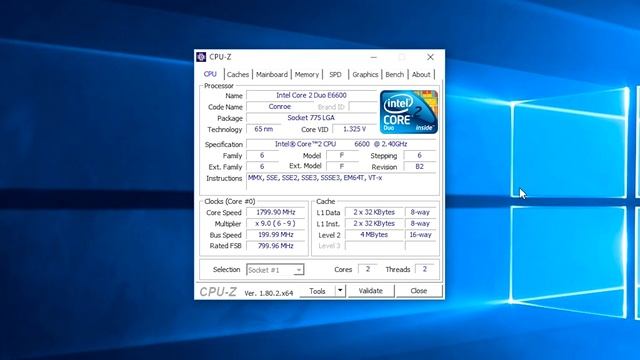Viewport: 640px width, 360px height.
Task: Click the empty Brand ID field
Action: pyautogui.click(x=362, y=107)
